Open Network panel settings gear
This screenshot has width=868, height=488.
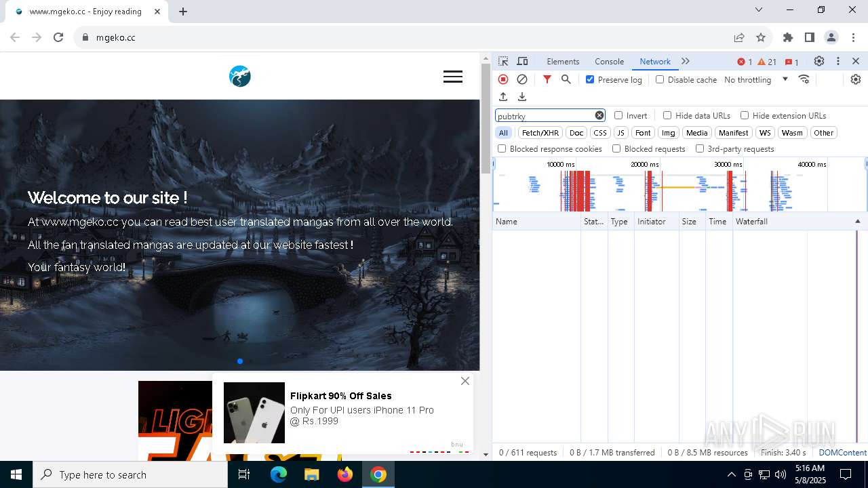[856, 79]
